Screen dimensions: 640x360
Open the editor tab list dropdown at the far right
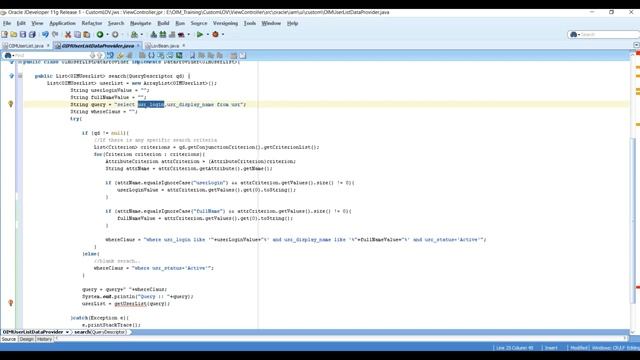(636, 45)
